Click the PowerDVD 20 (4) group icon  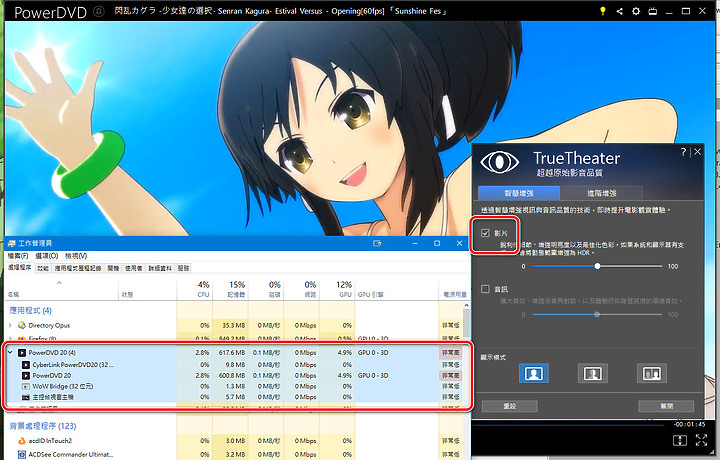(x=22, y=353)
